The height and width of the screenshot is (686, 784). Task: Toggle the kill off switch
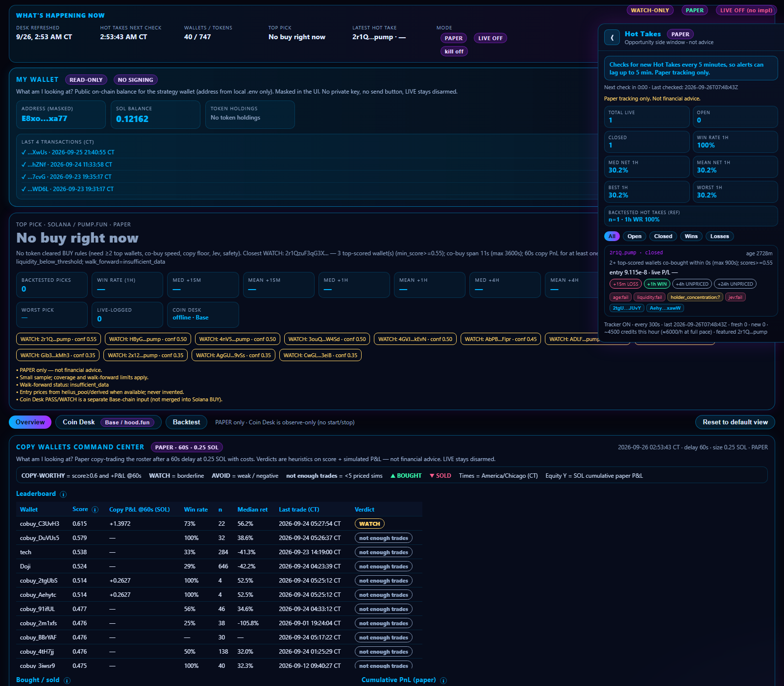point(454,51)
